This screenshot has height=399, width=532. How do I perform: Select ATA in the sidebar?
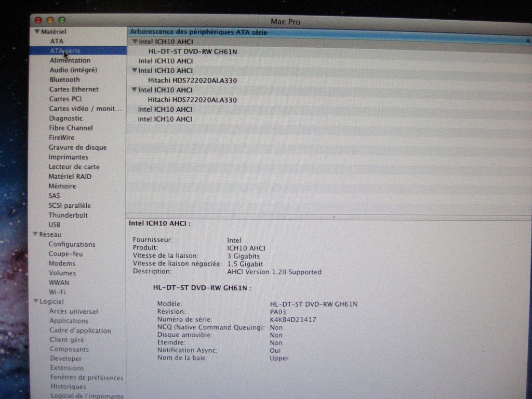coord(57,41)
